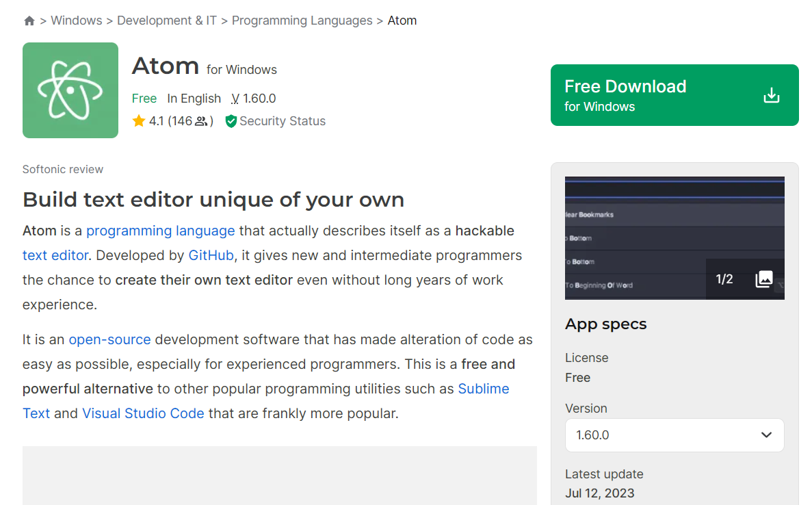Click the gallery images icon
This screenshot has width=812, height=505.
[764, 279]
